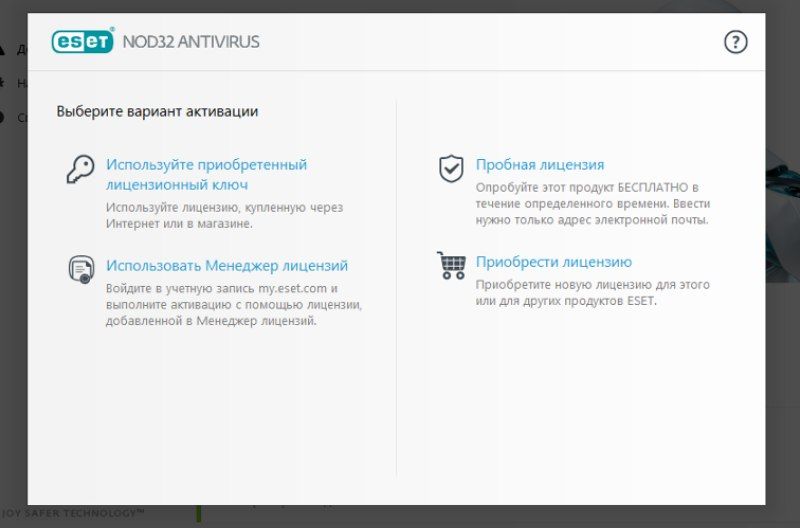Image resolution: width=800 pixels, height=528 pixels.
Task: Click the key icon for license key activation
Action: point(81,169)
